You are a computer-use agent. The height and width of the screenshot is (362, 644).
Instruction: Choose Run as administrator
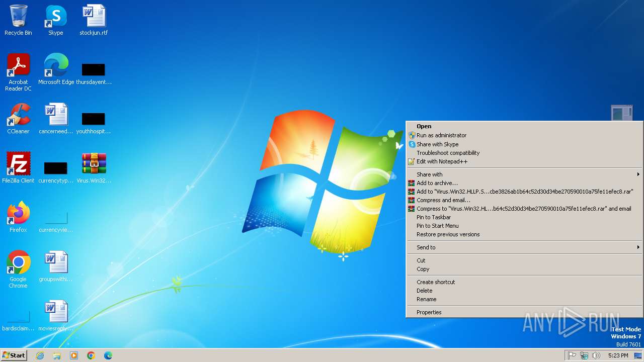pos(524,135)
